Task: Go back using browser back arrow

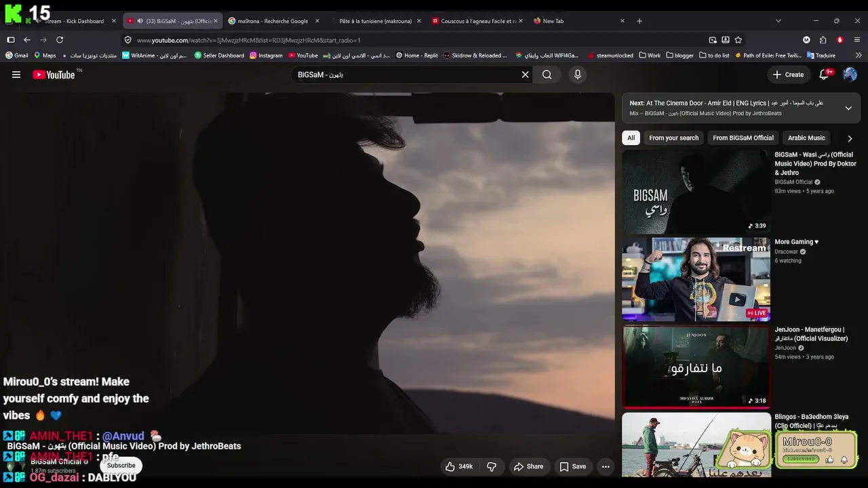Action: [27, 40]
